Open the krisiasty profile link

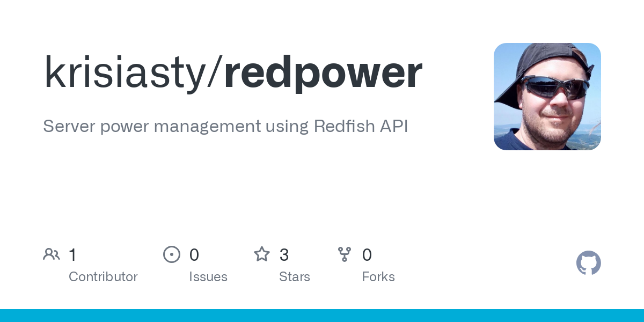click(x=126, y=71)
